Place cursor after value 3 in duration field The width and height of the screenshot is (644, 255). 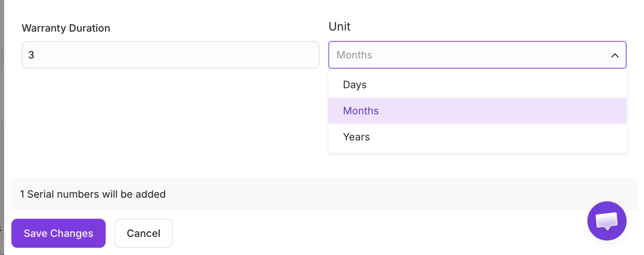tap(35, 55)
